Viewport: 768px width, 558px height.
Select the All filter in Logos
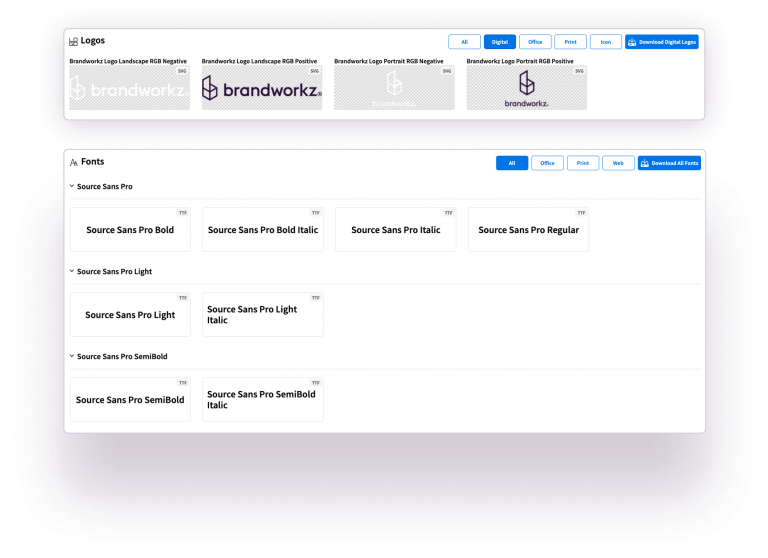(x=464, y=42)
